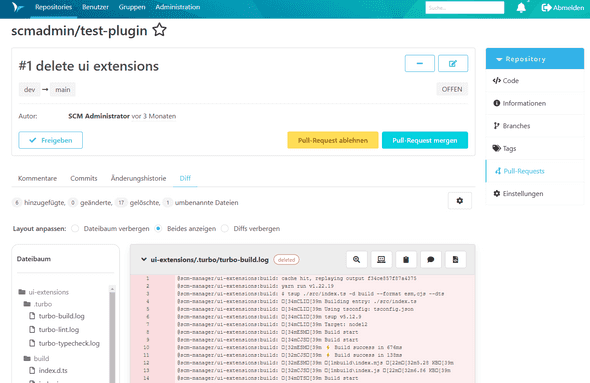This screenshot has height=383, width=590.
Task: Click the scmadmin/test-plugin repository title
Action: [79, 30]
